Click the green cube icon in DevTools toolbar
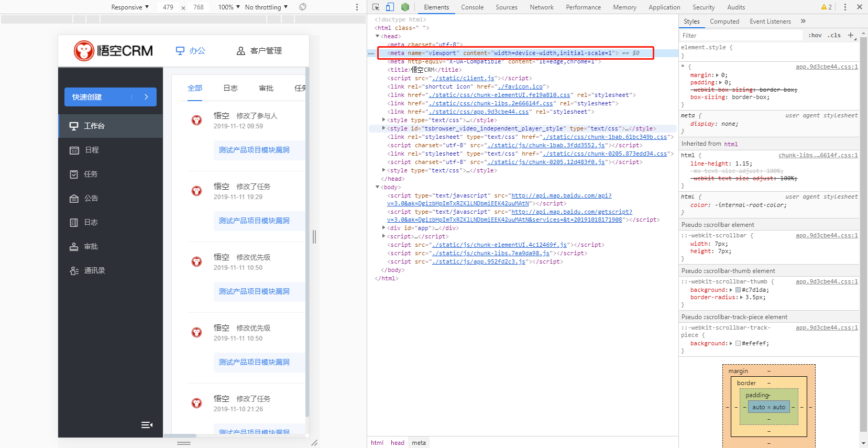This screenshot has height=448, width=868. click(405, 7)
